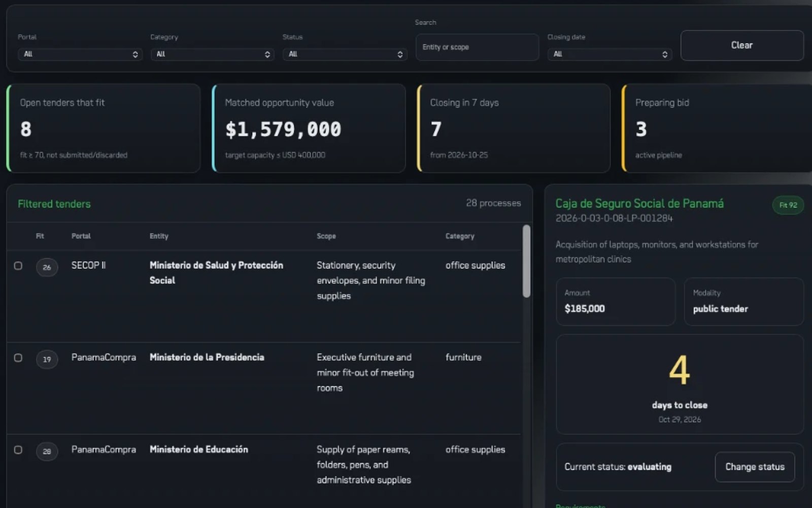The image size is (812, 508).
Task: Click the '$185,000' amount value
Action: 585,309
